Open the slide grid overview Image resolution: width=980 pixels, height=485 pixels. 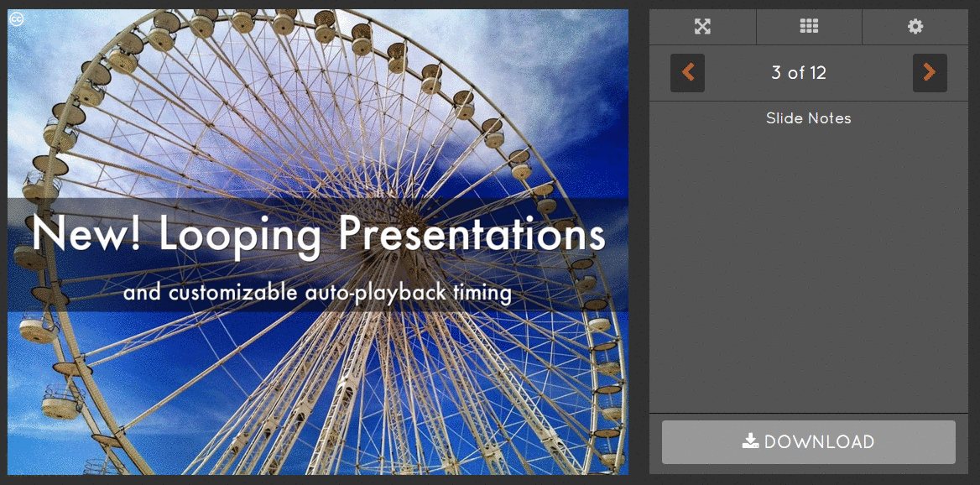click(809, 27)
